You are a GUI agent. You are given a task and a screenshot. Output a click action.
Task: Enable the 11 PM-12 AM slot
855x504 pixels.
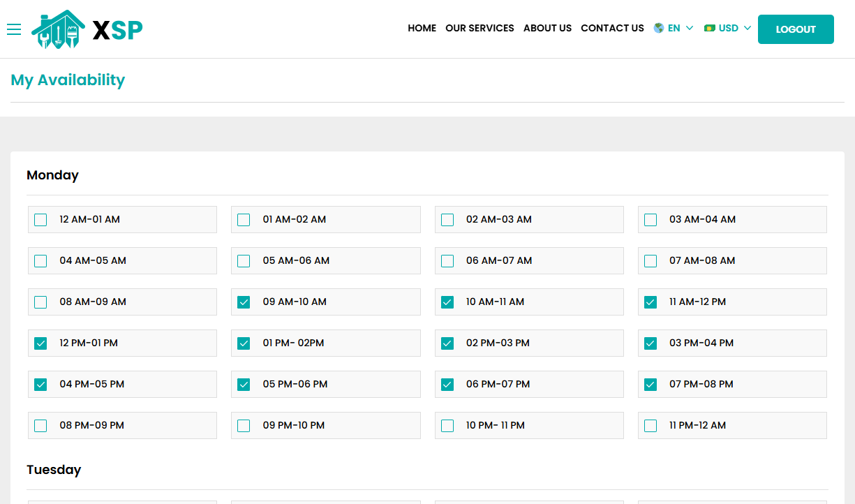[650, 425]
